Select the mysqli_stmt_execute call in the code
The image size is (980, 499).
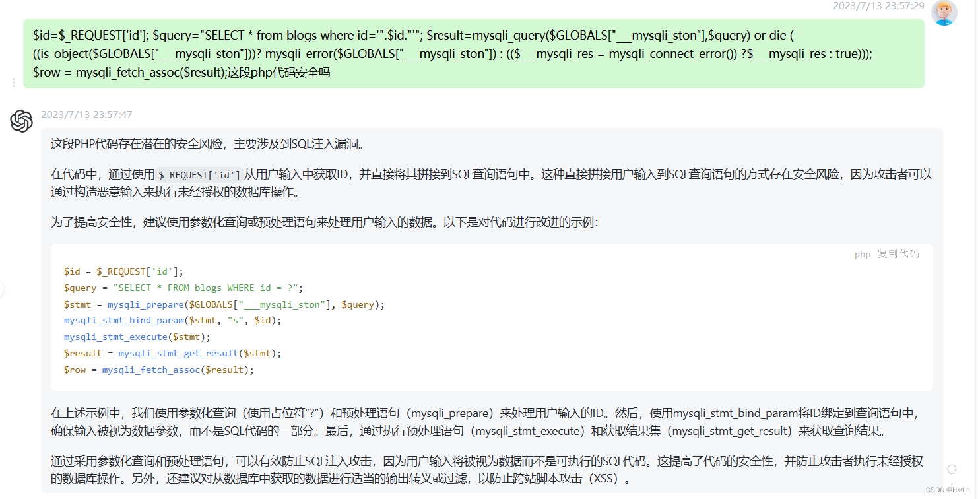115,337
